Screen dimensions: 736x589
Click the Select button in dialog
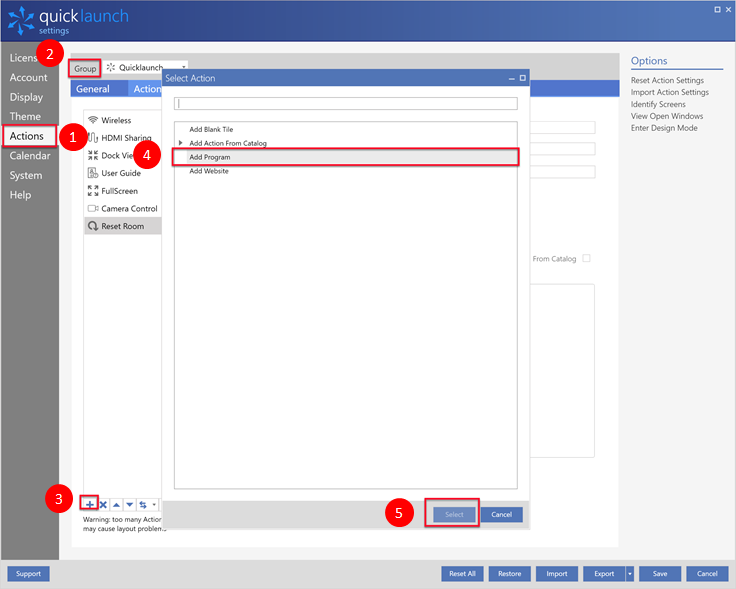[454, 514]
